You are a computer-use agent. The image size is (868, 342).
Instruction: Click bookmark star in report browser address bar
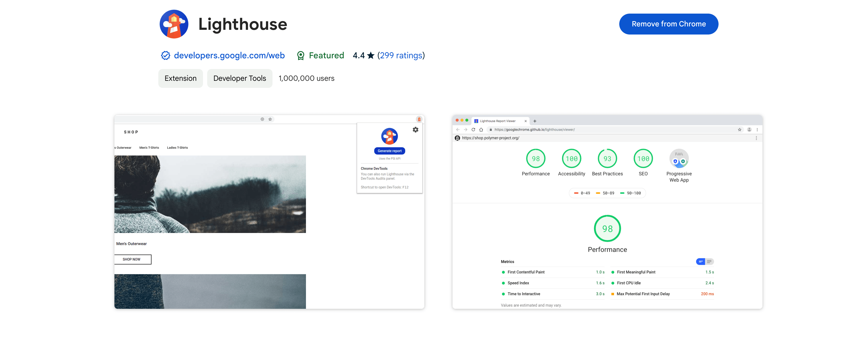[739, 129]
